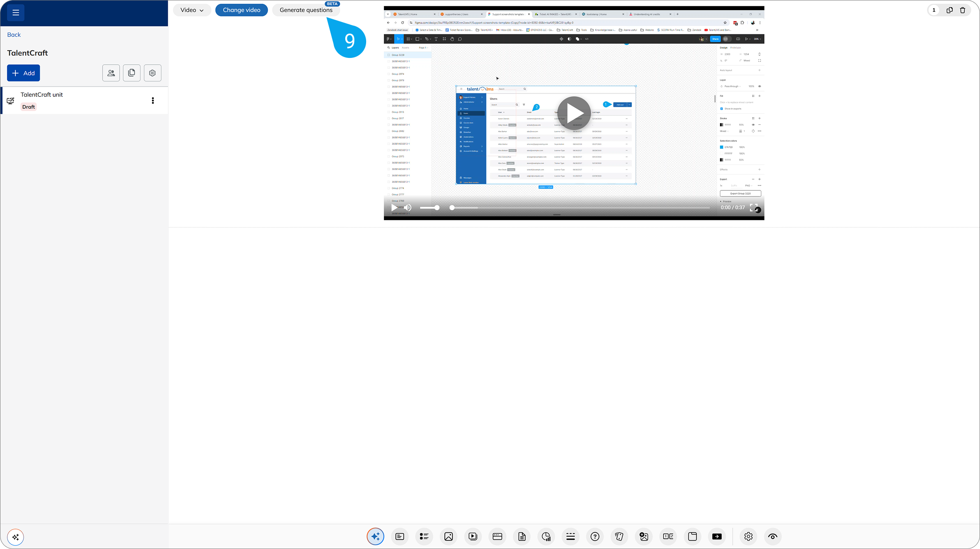980x549 pixels.
Task: Play the embedded video preview
Action: (x=574, y=113)
